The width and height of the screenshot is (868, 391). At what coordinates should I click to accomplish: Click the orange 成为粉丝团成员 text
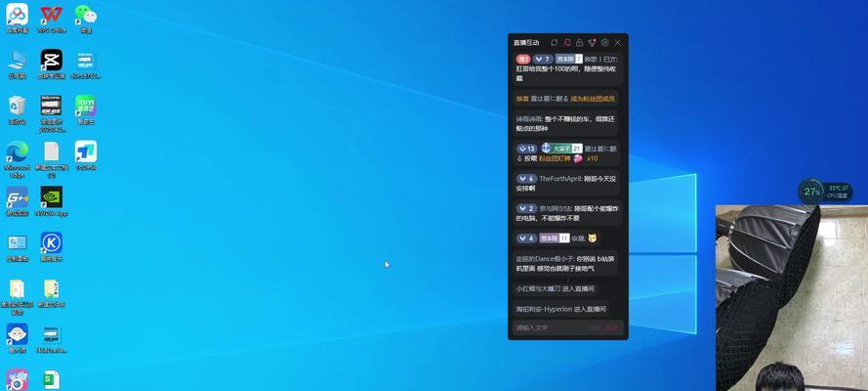tap(593, 99)
